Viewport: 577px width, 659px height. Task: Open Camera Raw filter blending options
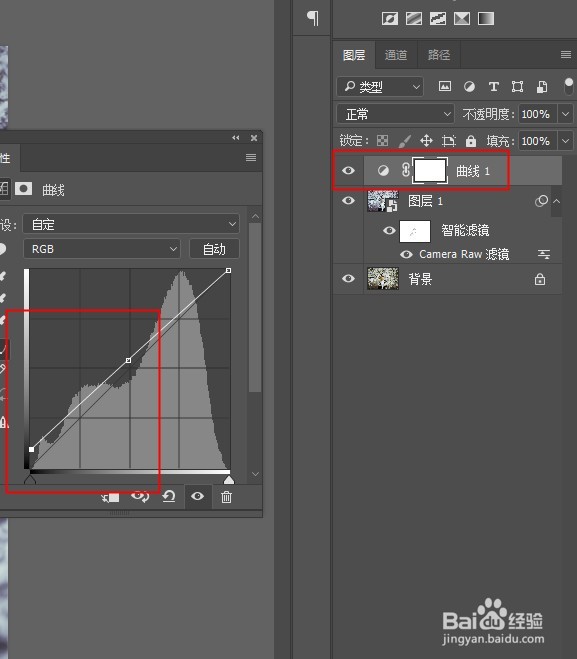(544, 254)
